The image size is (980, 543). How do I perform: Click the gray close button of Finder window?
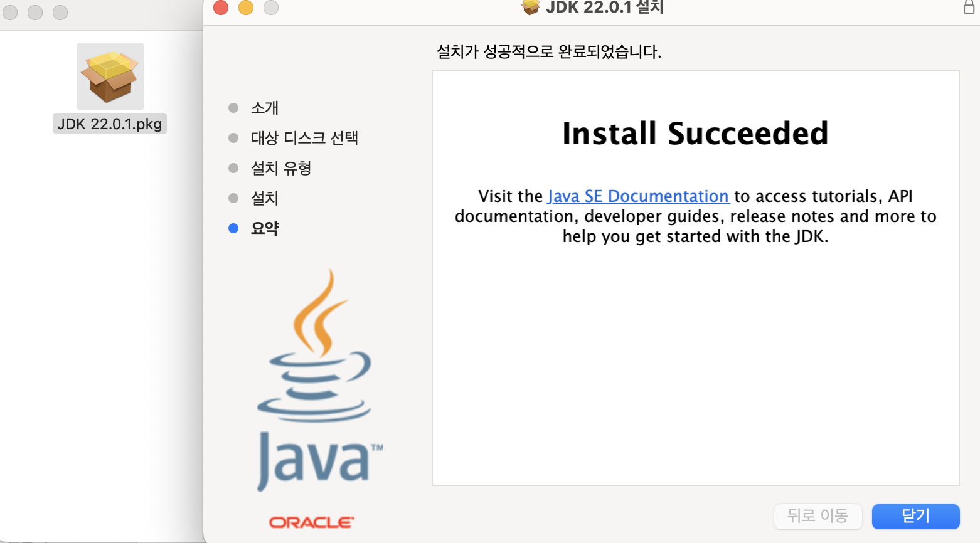click(10, 12)
